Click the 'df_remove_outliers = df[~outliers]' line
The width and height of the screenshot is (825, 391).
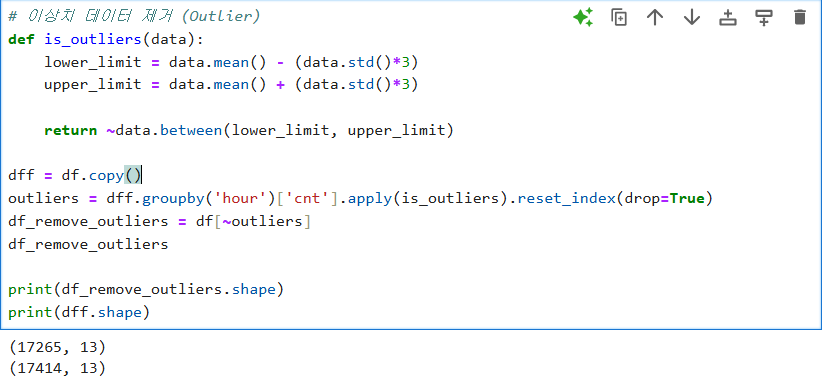(159, 221)
